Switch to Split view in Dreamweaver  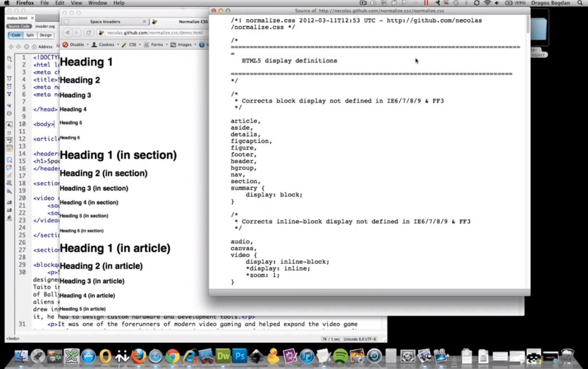pyautogui.click(x=29, y=35)
